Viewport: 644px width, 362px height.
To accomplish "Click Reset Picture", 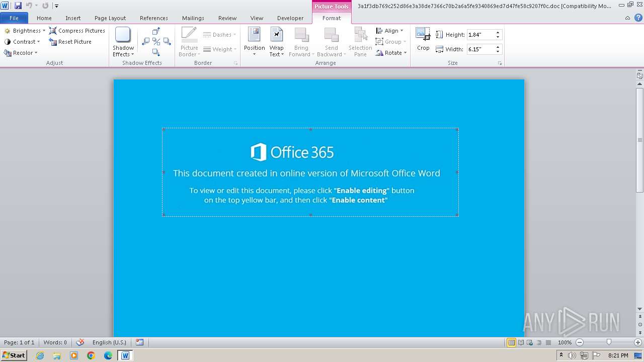I will click(x=70, y=42).
